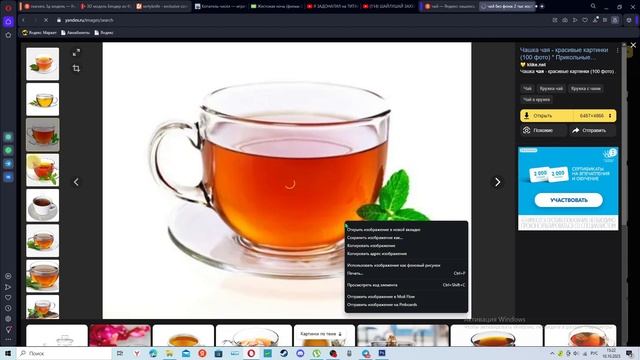Click the Отправить share button
640x360 pixels.
pyautogui.click(x=593, y=131)
